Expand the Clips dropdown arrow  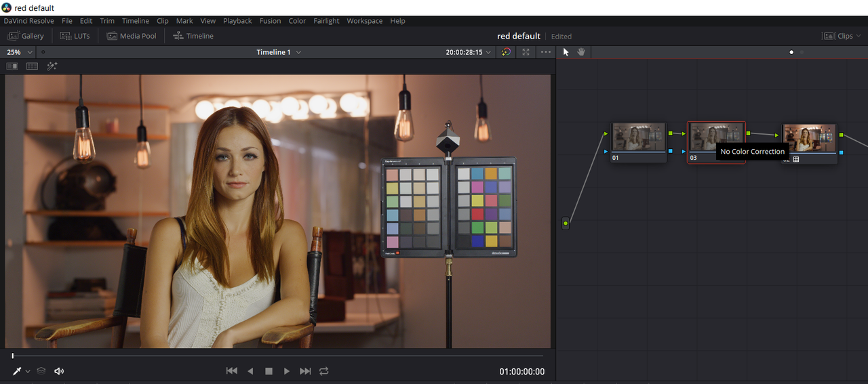[859, 36]
